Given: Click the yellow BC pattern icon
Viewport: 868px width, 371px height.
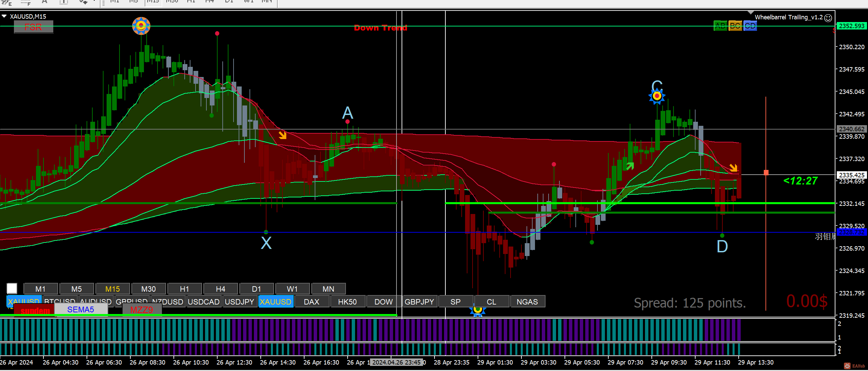Looking at the screenshot, I should (735, 26).
